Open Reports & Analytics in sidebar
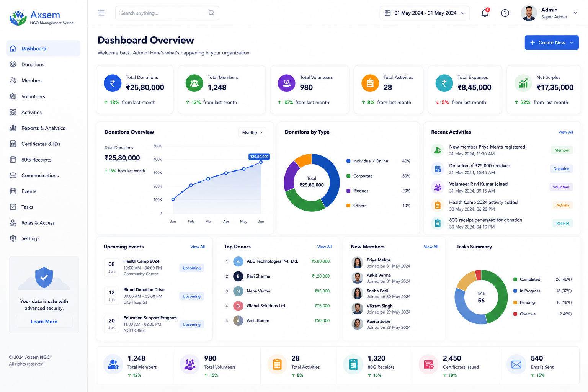 (43, 128)
